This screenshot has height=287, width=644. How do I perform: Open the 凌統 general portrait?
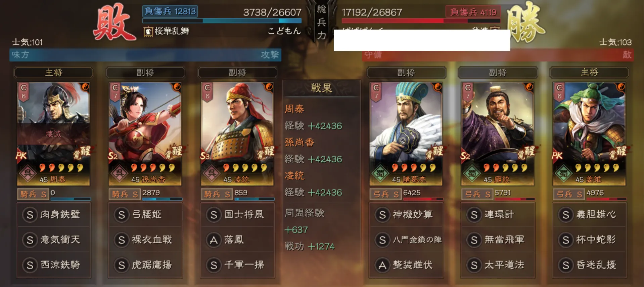tap(237, 134)
